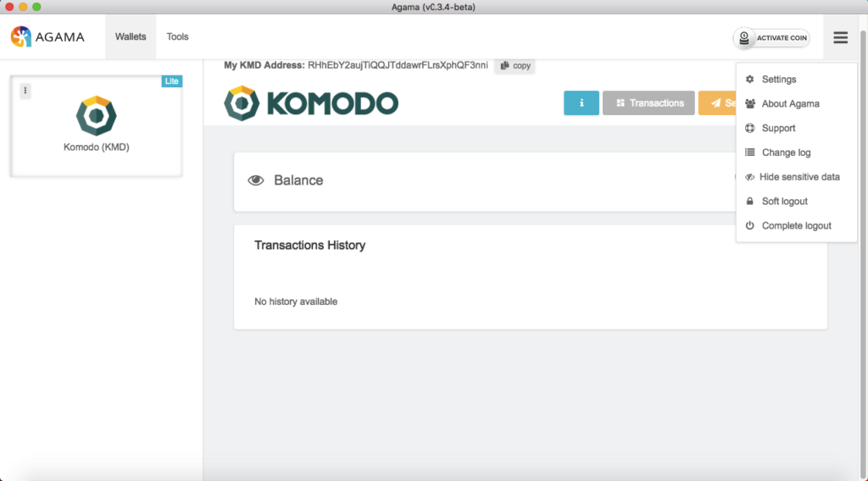Click the Settings gear icon
The height and width of the screenshot is (481, 868).
coord(749,79)
